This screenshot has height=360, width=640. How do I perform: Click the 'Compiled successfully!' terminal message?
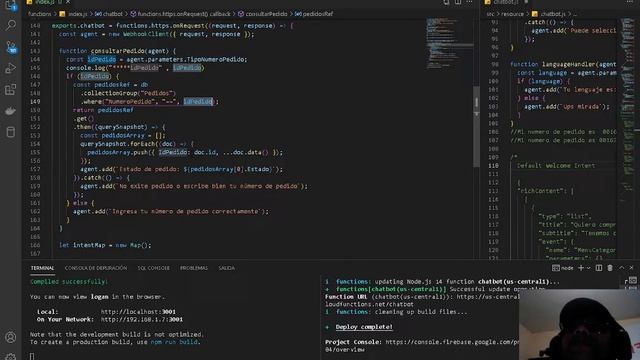(x=69, y=282)
